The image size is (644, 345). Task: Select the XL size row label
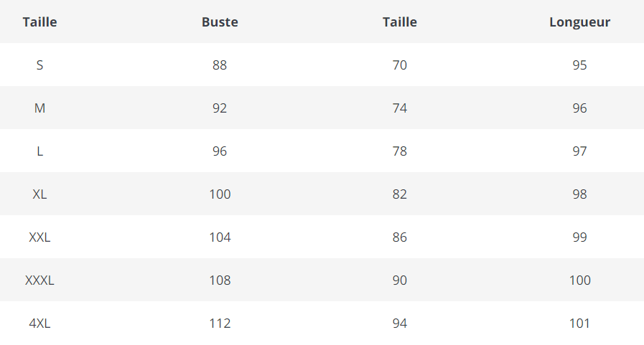coord(39,194)
